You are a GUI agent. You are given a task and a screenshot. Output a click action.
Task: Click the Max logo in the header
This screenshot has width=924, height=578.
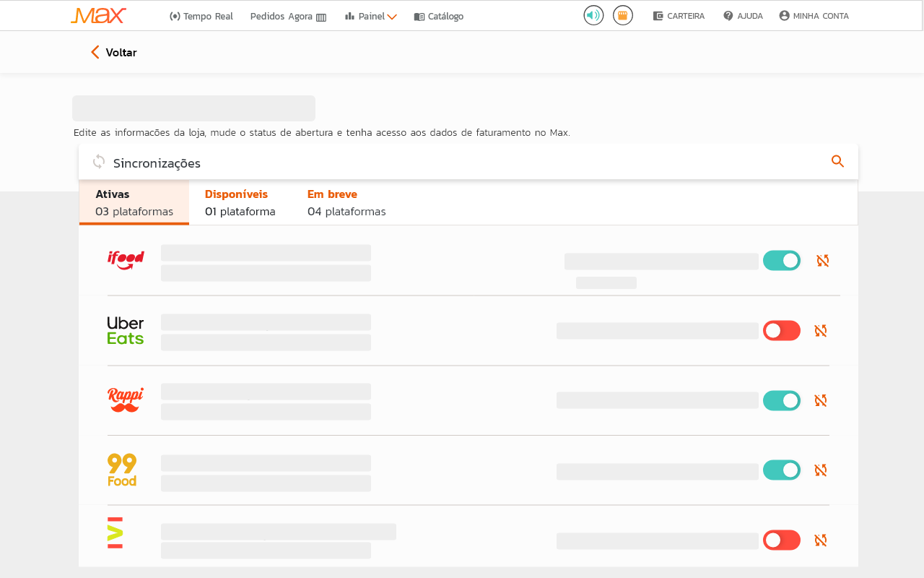(x=99, y=15)
